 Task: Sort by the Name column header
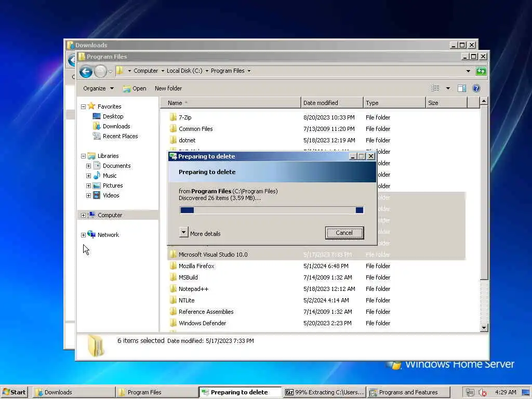pos(230,103)
